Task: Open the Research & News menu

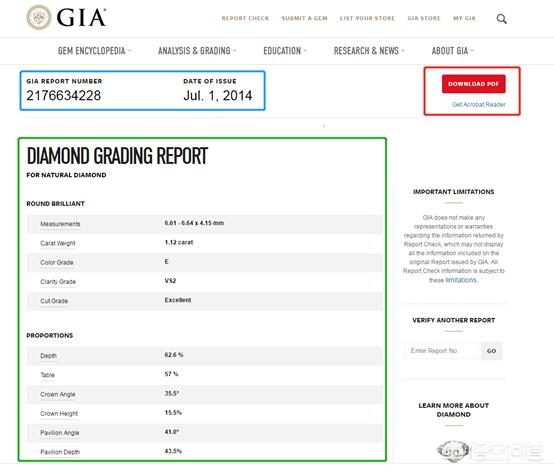Action: (369, 51)
